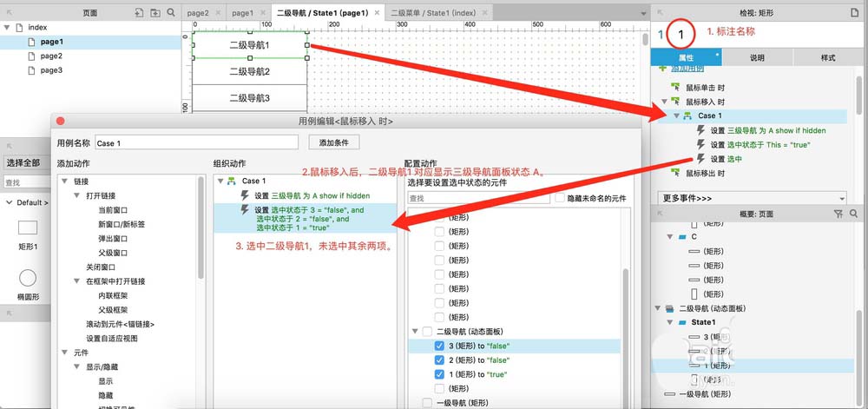Click the page3 file icon in tree
The width and height of the screenshot is (868, 409).
pyautogui.click(x=31, y=70)
